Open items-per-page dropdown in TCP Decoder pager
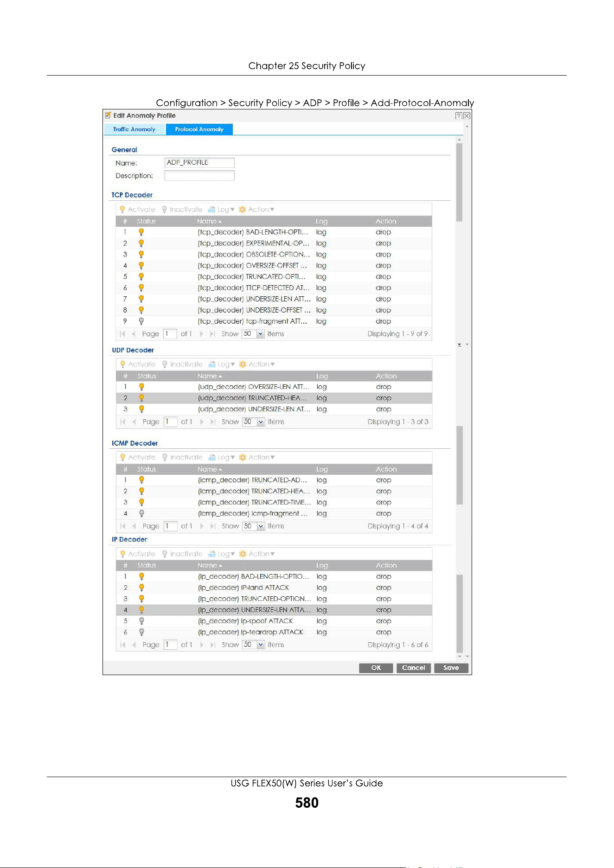This screenshot has width=614, height=868. (x=260, y=334)
